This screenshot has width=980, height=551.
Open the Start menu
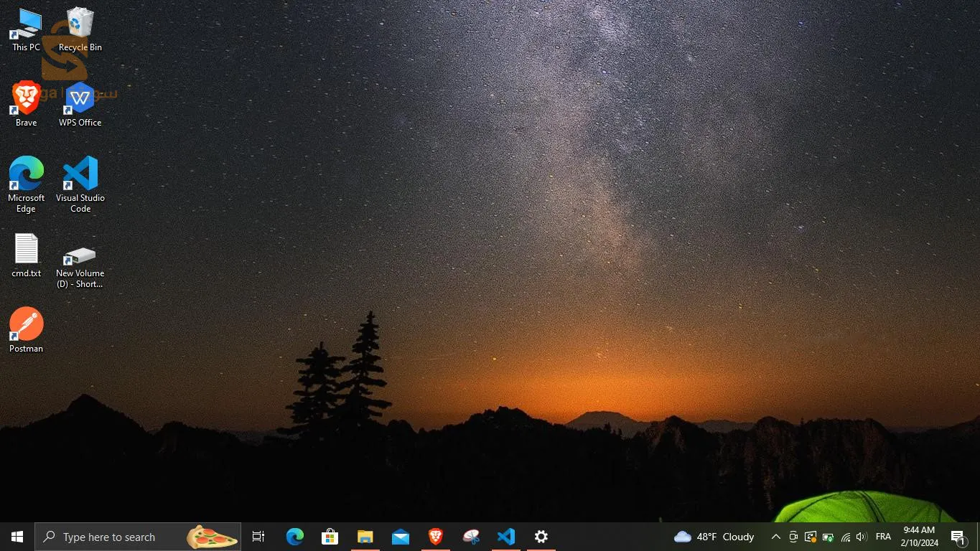pyautogui.click(x=17, y=536)
